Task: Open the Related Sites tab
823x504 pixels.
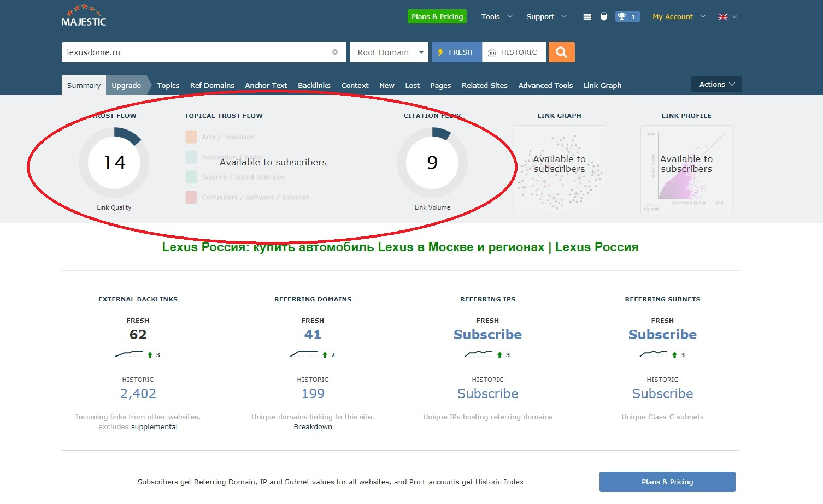Action: click(485, 85)
